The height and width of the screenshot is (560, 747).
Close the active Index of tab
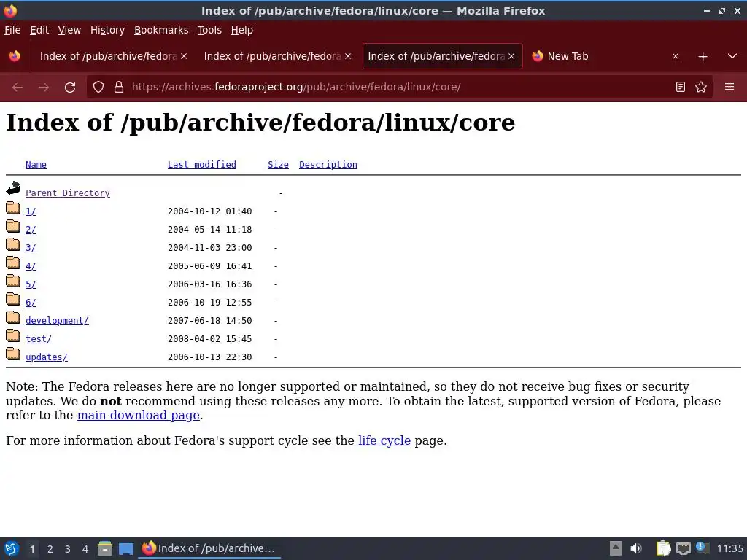pos(511,56)
